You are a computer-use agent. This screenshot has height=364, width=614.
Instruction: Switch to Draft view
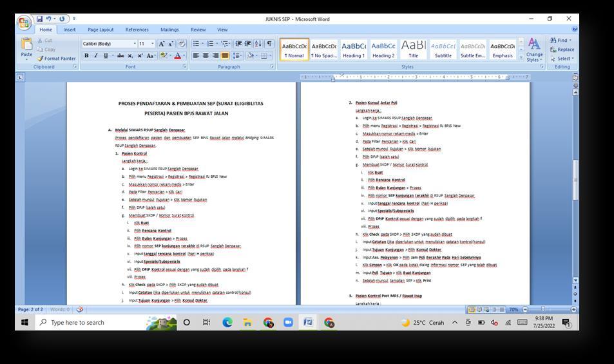pyautogui.click(x=502, y=309)
